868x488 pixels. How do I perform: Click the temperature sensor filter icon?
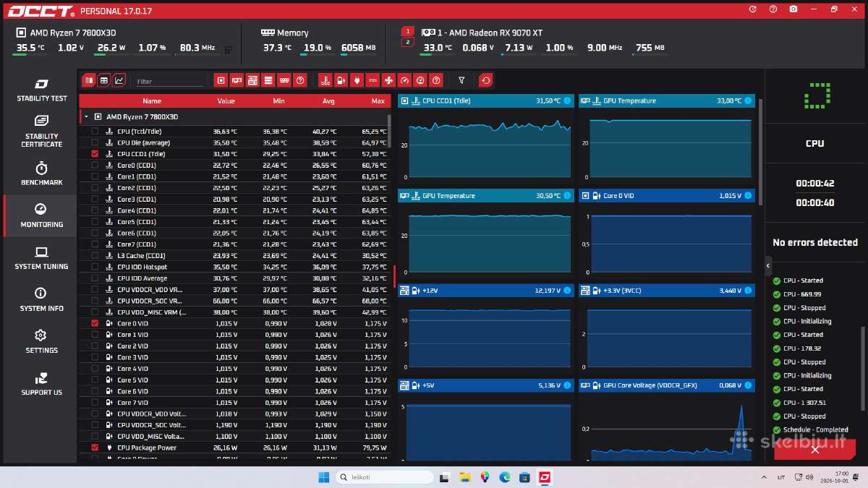[x=325, y=80]
